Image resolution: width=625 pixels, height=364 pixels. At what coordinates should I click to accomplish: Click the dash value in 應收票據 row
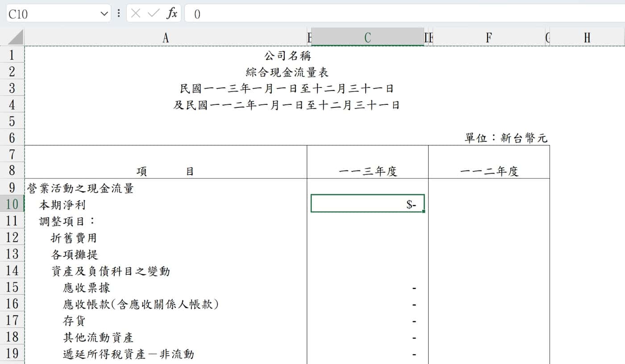(414, 289)
